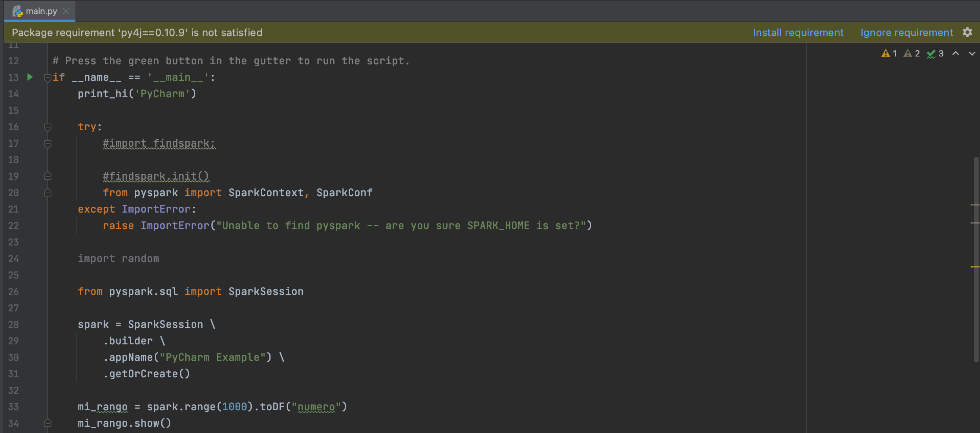This screenshot has height=433, width=980.
Task: Click the vertical editor scrollbar thumb
Action: coord(976,259)
